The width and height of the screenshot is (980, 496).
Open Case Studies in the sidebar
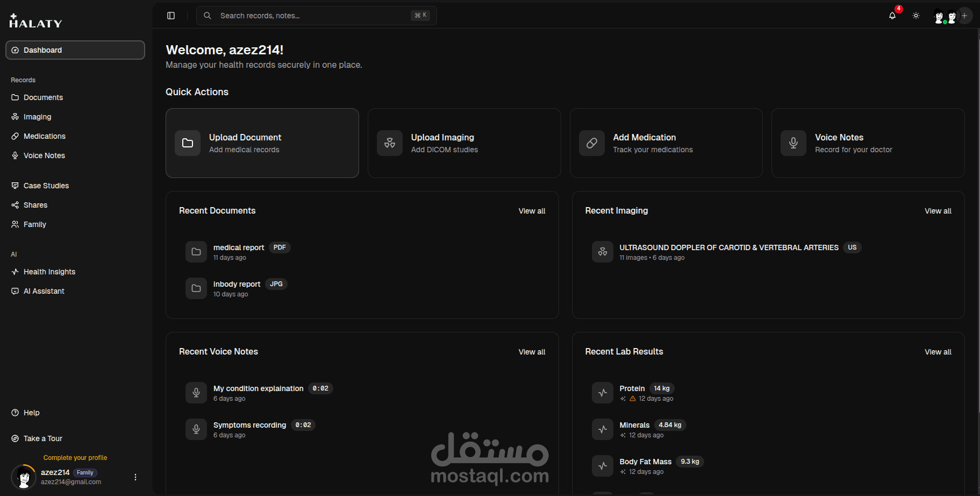(x=75, y=186)
